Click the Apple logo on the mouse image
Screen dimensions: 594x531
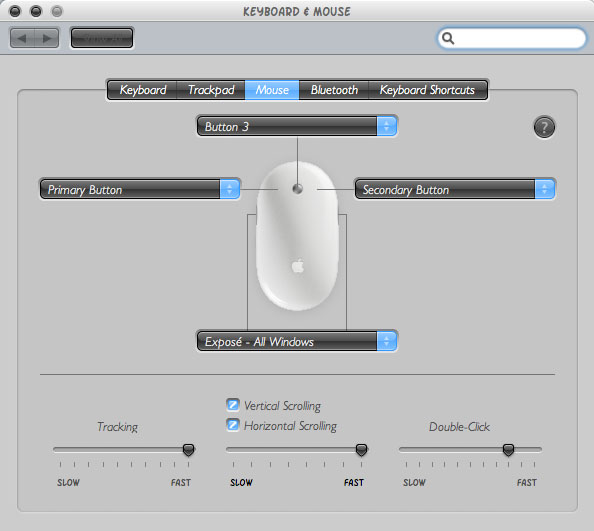pos(298,266)
